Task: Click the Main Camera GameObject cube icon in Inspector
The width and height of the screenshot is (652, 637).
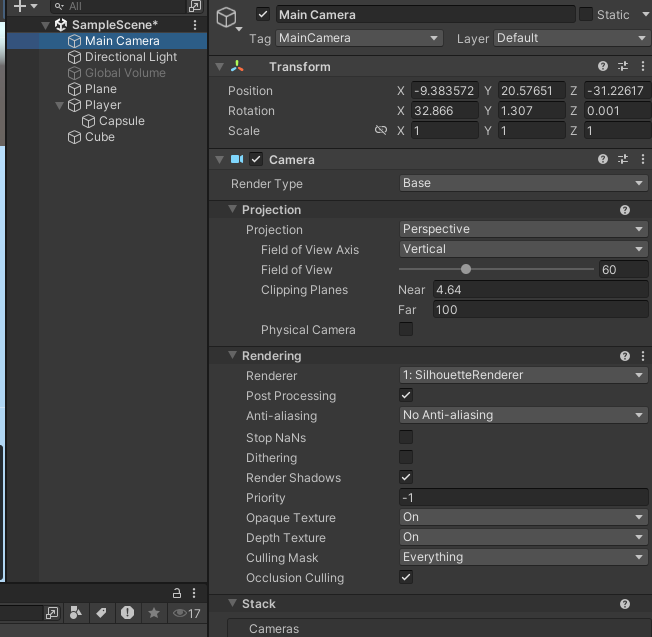Action: tap(227, 17)
